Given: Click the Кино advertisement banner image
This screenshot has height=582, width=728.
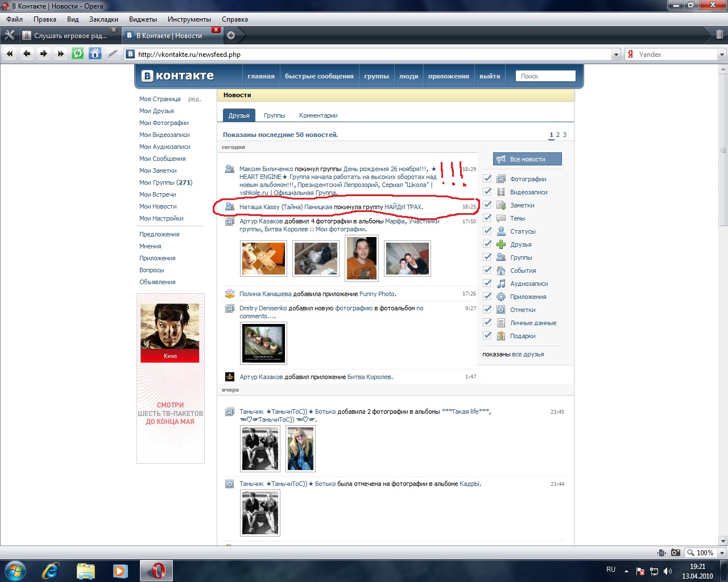Looking at the screenshot, I should [x=170, y=333].
